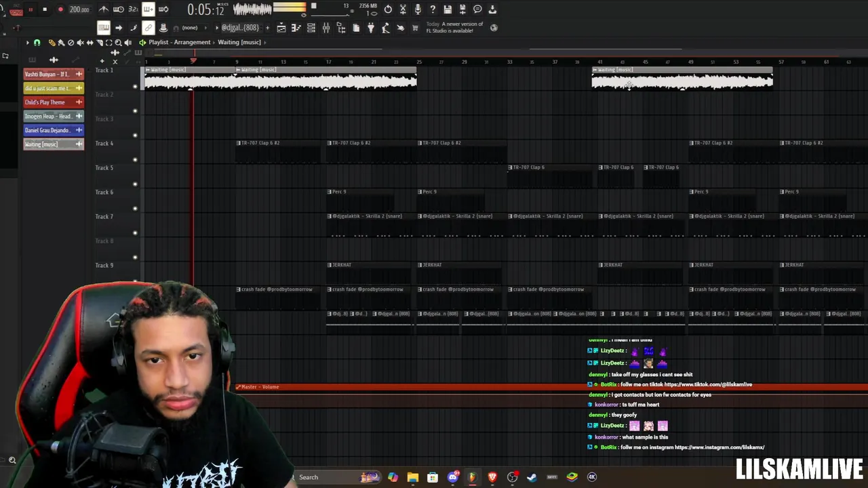Toggle the 3-2-1 countdown before recording
This screenshot has height=488, width=868.
[133, 9]
